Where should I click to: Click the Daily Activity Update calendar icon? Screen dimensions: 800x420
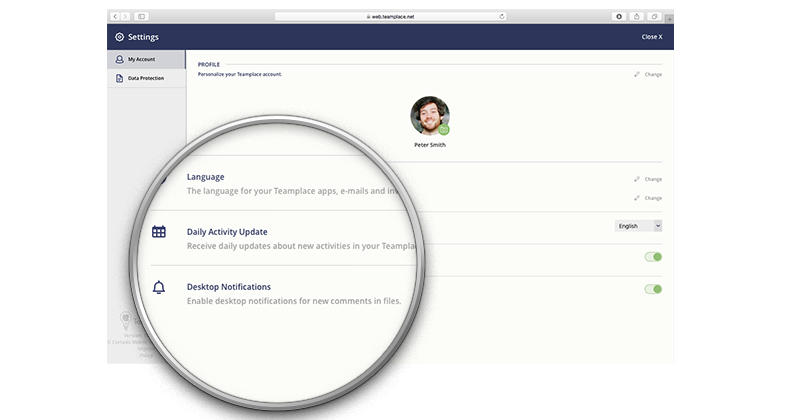(159, 232)
